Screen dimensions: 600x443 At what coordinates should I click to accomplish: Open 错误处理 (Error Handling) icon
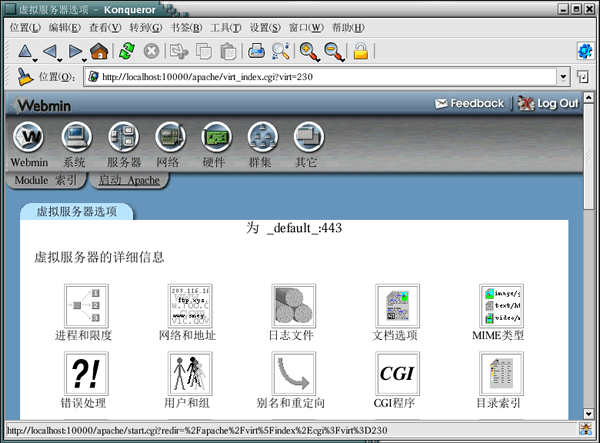click(86, 373)
